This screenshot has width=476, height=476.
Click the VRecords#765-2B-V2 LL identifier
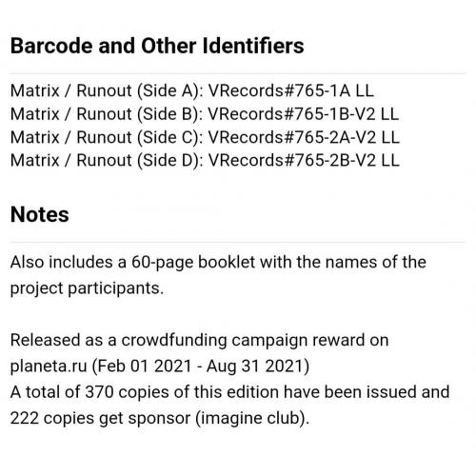click(x=304, y=160)
